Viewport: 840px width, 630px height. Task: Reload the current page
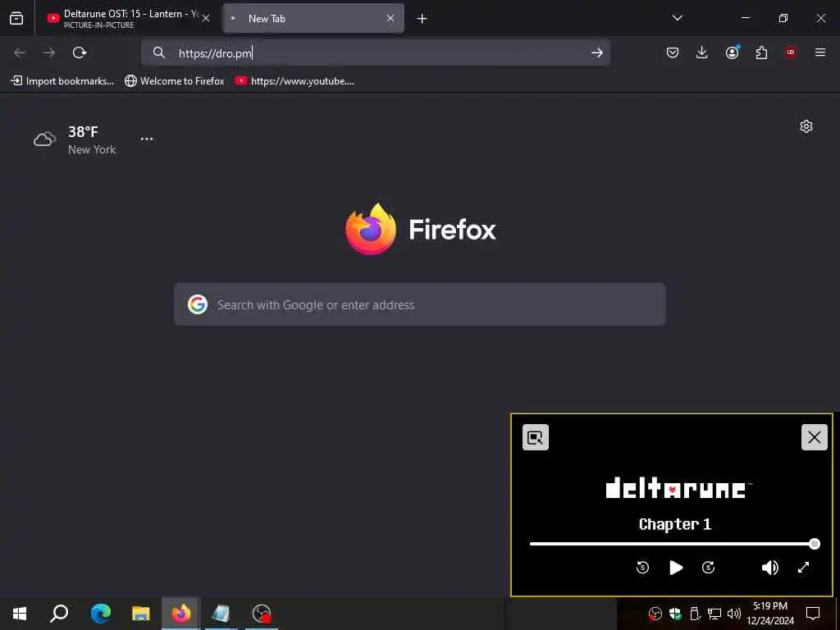tap(80, 52)
